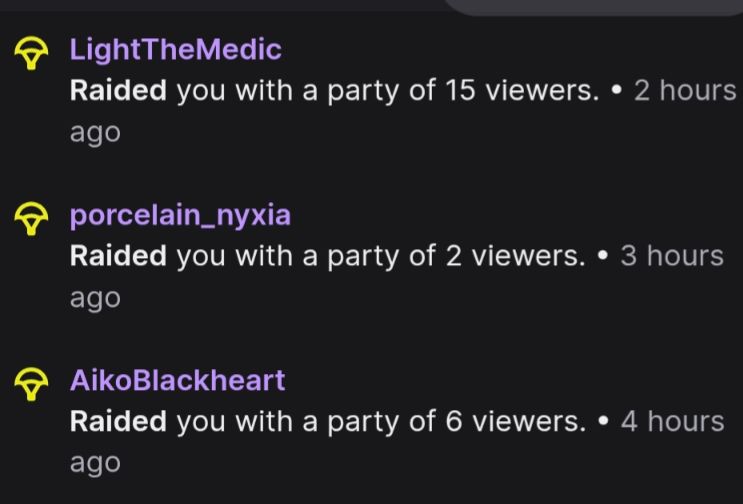Click "ago" below AikoBlackheart's raid message
The image size is (743, 504).
pos(95,464)
